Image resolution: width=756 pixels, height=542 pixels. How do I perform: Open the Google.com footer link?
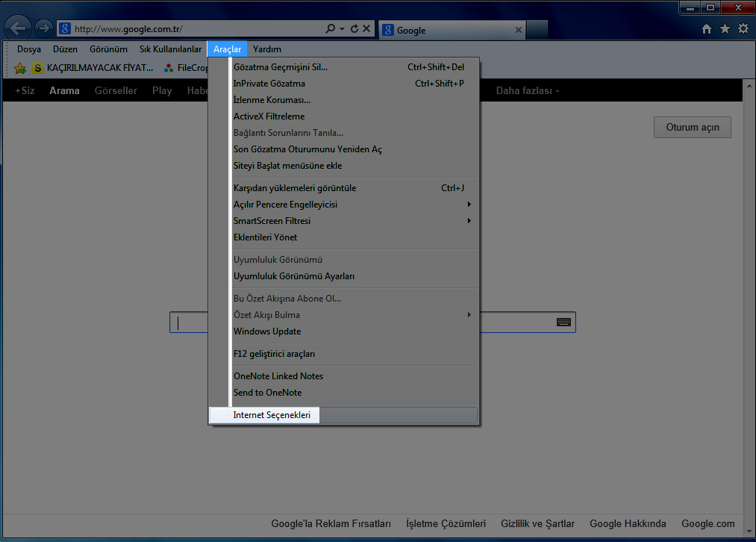[x=707, y=523]
